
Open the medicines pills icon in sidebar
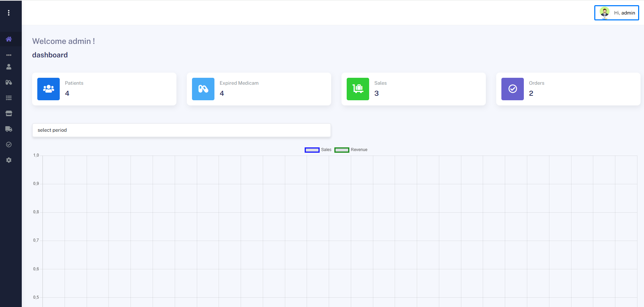pos(9,82)
